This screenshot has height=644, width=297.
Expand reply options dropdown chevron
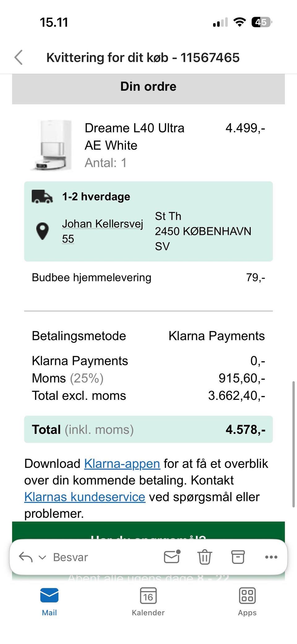pyautogui.click(x=42, y=557)
